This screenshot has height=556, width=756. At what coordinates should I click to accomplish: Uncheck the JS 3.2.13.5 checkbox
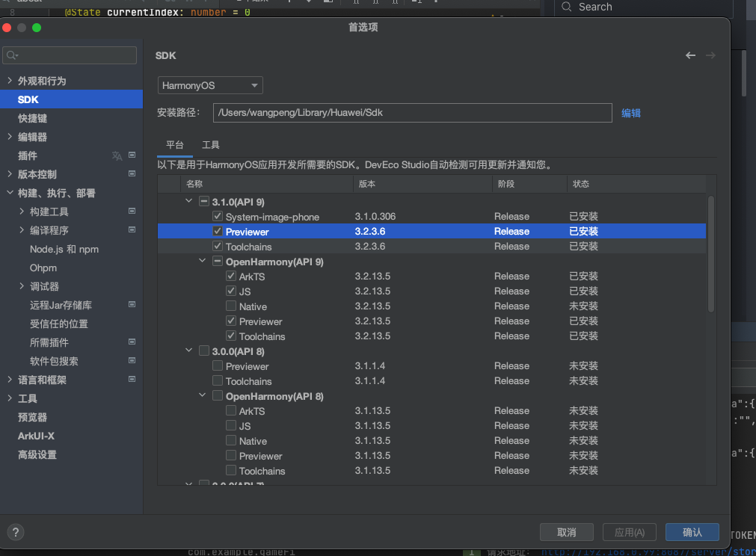tap(231, 291)
